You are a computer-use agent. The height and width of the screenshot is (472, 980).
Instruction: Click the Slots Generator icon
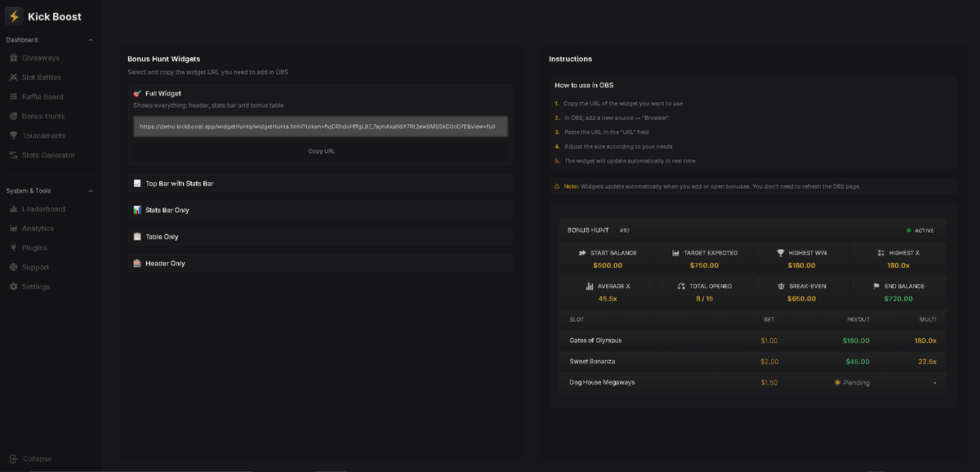tap(11, 154)
